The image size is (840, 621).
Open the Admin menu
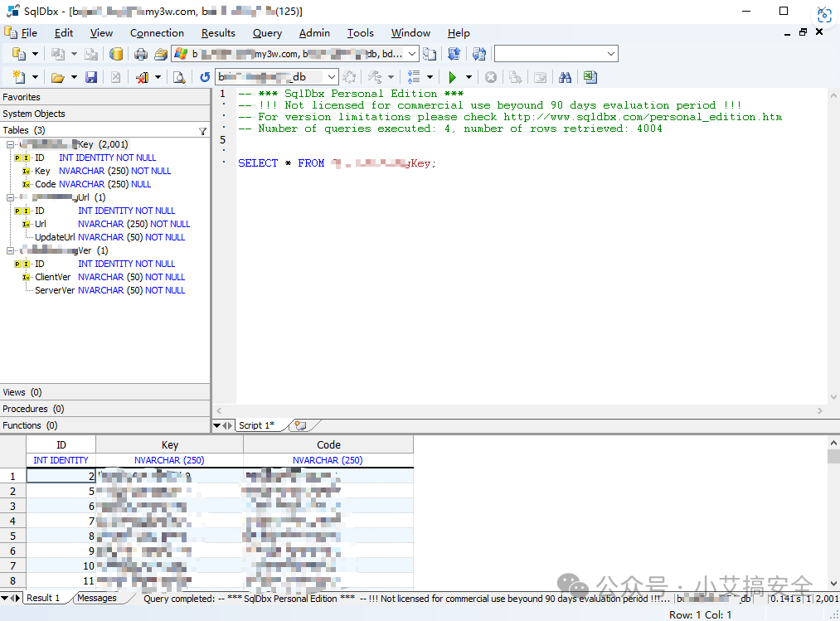pos(314,33)
